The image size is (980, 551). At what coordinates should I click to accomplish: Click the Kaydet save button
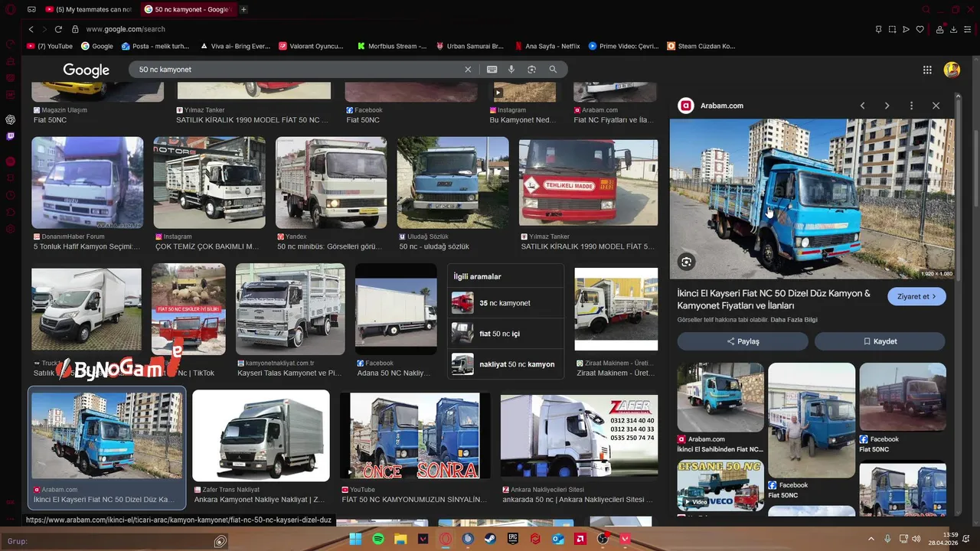(x=880, y=341)
